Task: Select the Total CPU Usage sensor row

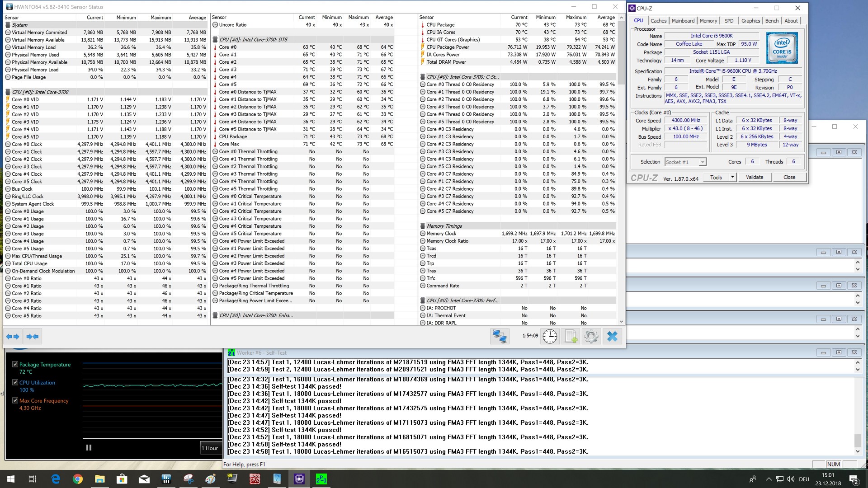Action: point(106,263)
